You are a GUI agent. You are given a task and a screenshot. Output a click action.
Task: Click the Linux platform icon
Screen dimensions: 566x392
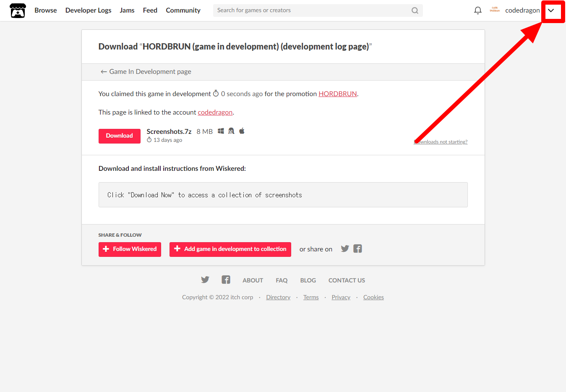tap(231, 131)
